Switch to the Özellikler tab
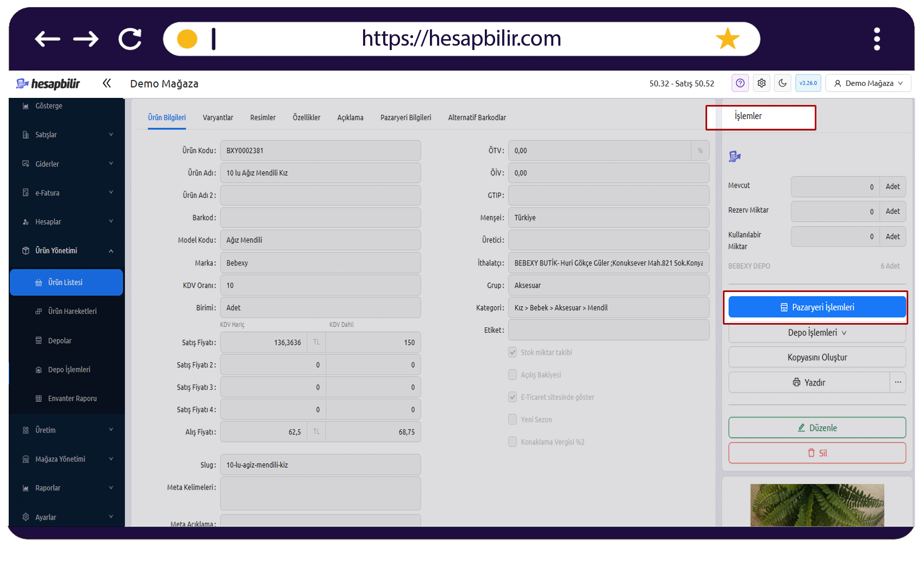The image size is (924, 571). (307, 117)
